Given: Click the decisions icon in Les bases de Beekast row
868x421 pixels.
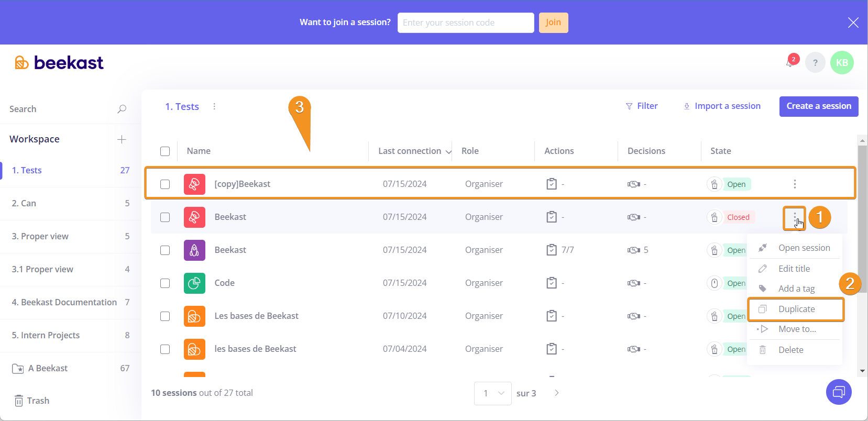Looking at the screenshot, I should (x=634, y=316).
